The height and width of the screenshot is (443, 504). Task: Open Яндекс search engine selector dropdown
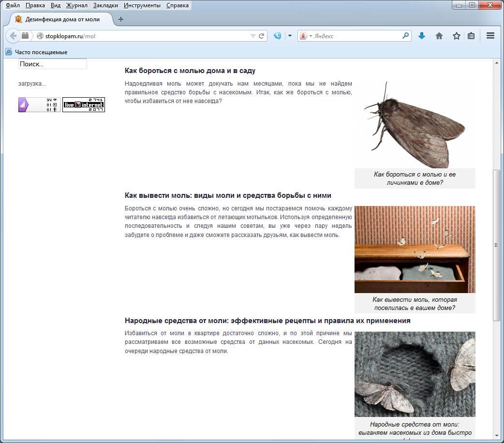point(305,36)
